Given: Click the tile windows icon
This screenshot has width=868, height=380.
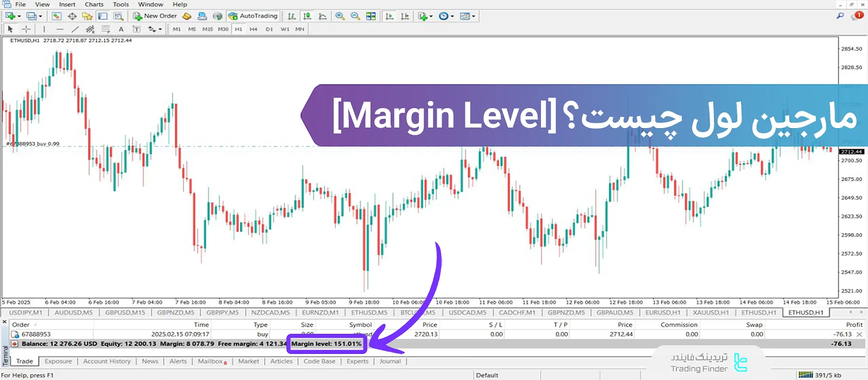Looking at the screenshot, I should coord(371,16).
